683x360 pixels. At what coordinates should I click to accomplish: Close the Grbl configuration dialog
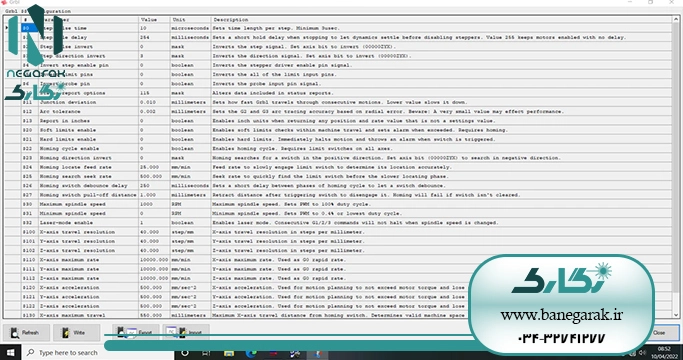click(659, 333)
